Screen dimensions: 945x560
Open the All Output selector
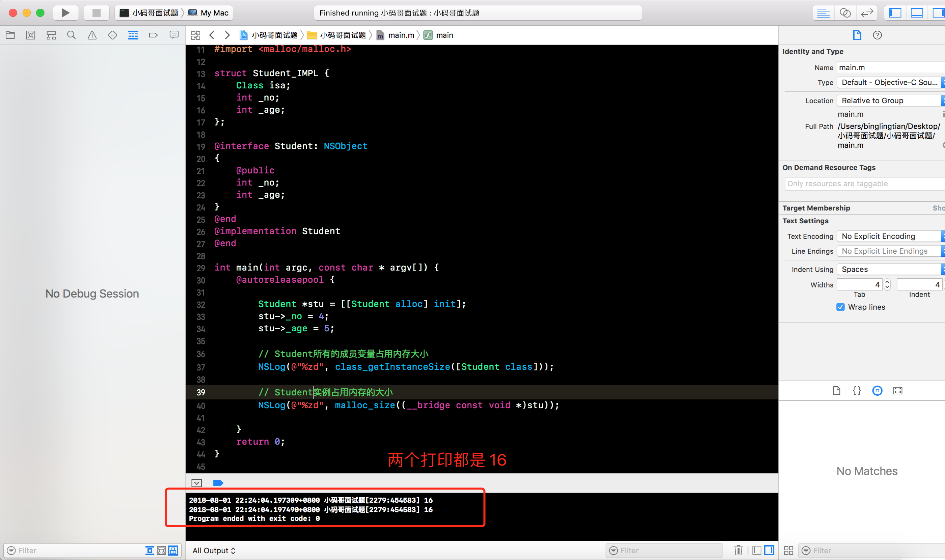click(x=214, y=551)
